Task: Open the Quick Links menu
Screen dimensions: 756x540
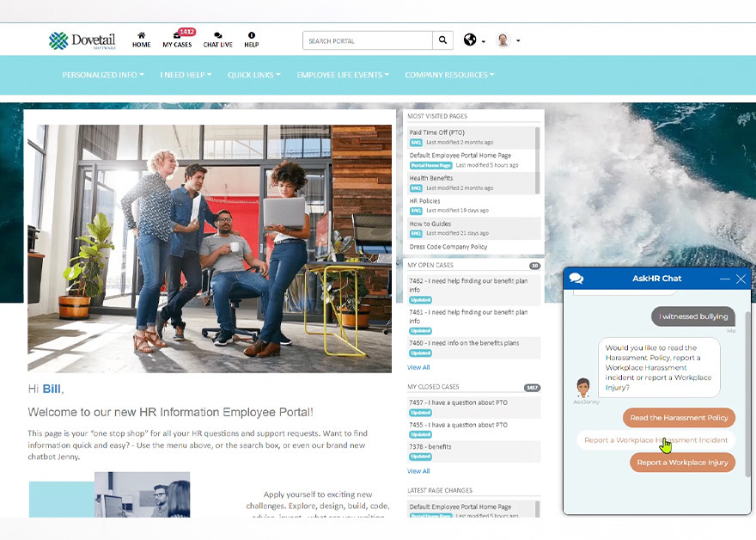Action: 253,75
